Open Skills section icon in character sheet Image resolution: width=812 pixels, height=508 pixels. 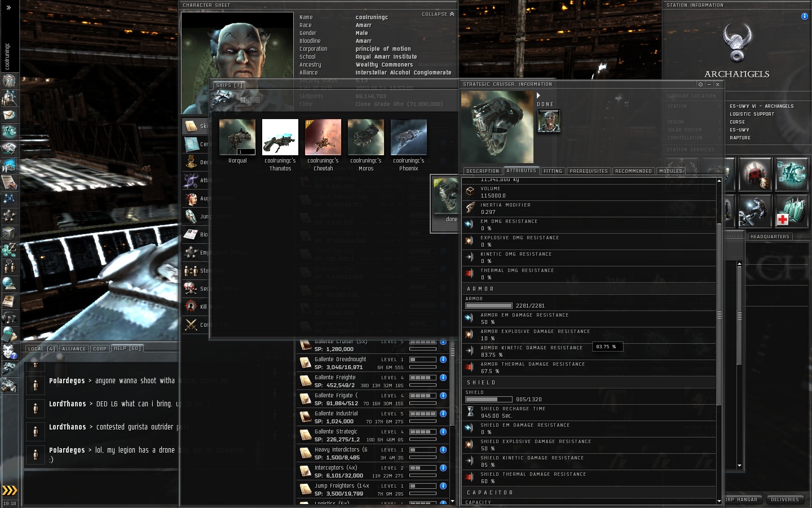(x=191, y=126)
